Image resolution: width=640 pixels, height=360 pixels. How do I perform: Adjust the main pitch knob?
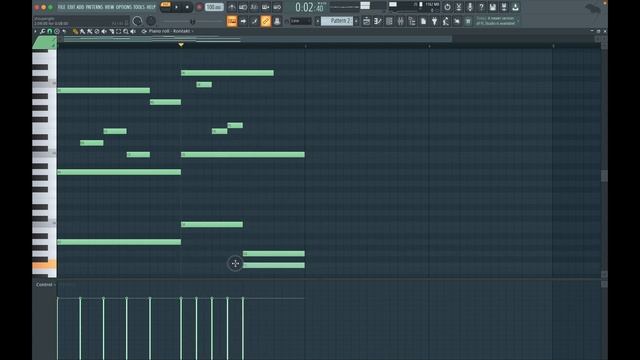[151, 21]
